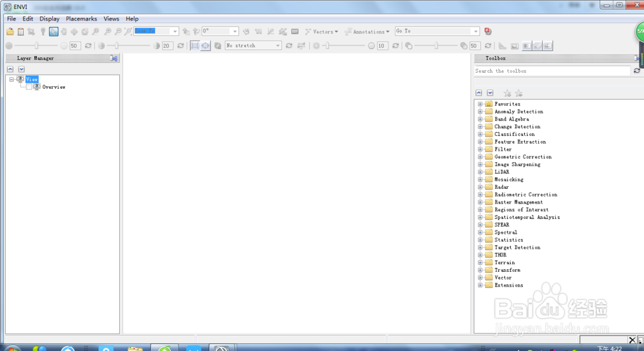Expand the Radiometric Correction folder
The image size is (644, 351).
pyautogui.click(x=480, y=194)
